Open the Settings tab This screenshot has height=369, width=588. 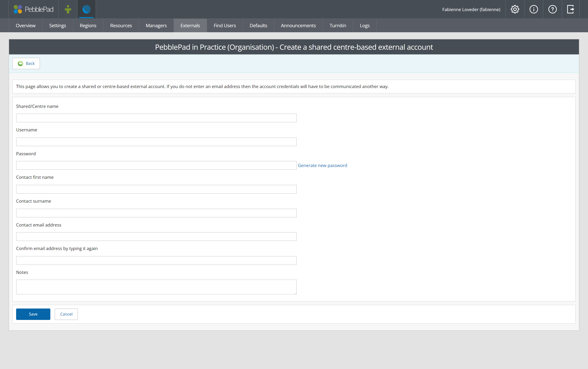point(58,26)
